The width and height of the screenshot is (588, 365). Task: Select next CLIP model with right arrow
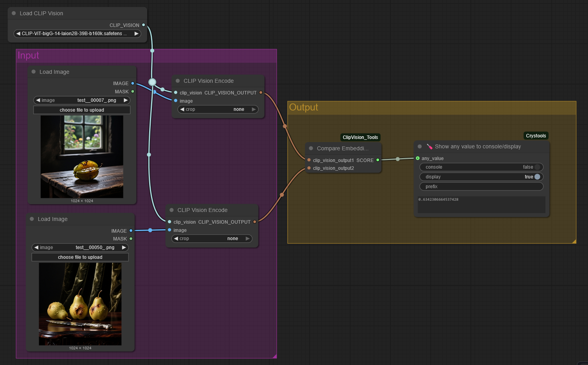coord(136,34)
